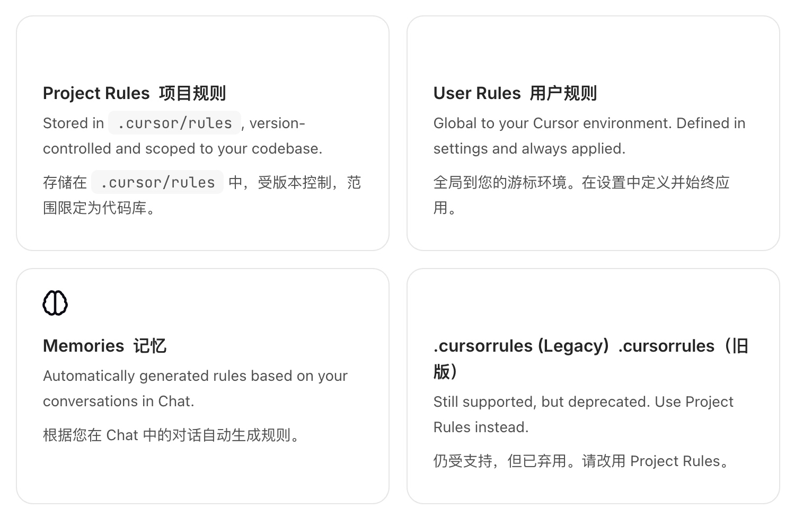Screen dimensions: 812x518
Task: Click the .cursor/rules code tag in English description
Action: (x=174, y=123)
